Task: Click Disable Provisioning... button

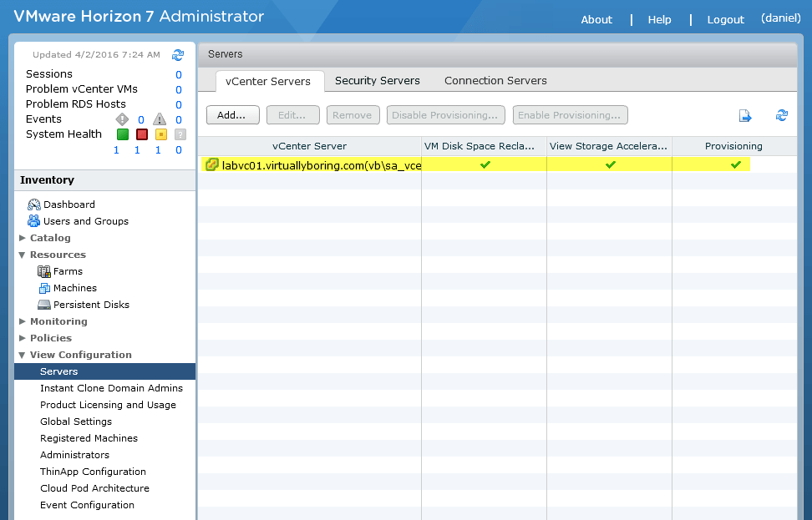Action: [x=445, y=115]
